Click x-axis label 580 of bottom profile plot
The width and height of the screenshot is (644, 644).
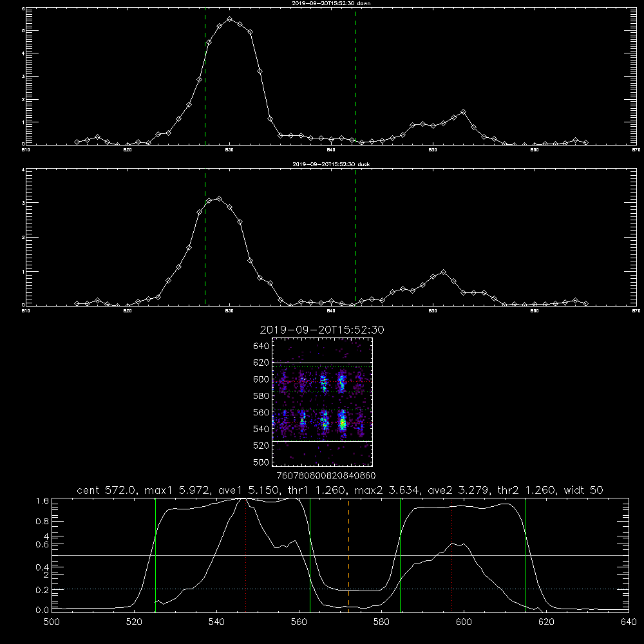(381, 622)
